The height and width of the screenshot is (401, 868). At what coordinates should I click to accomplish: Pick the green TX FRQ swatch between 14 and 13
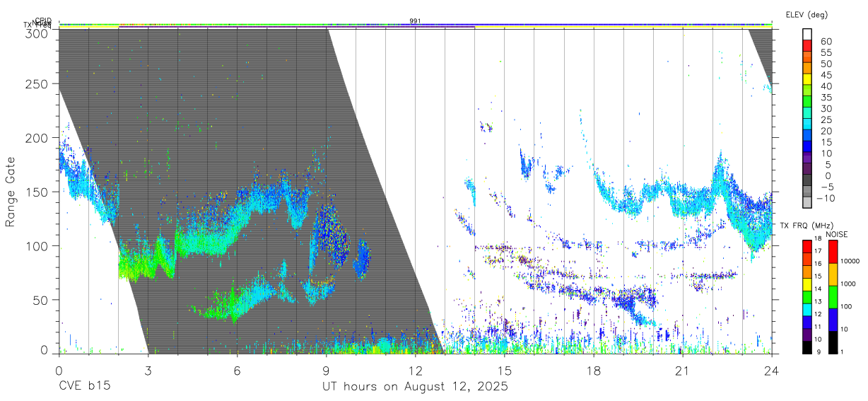coord(807,296)
